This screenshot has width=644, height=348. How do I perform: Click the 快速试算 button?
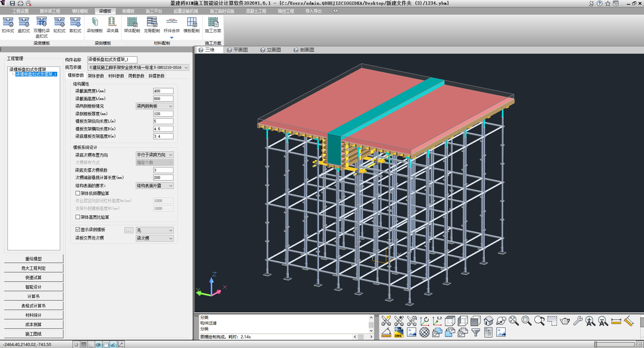click(x=34, y=277)
